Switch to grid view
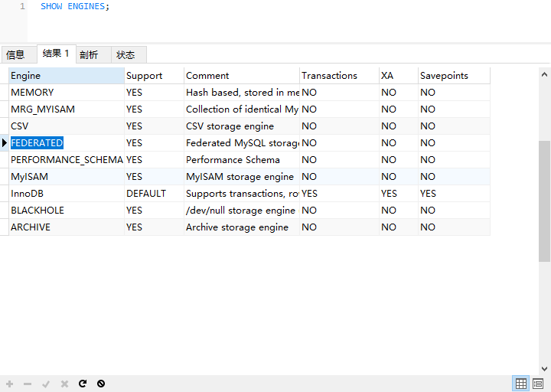The width and height of the screenshot is (551, 392). click(x=521, y=384)
